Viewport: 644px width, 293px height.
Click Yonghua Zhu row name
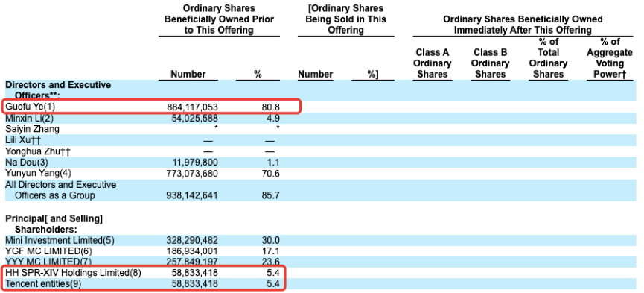38,151
